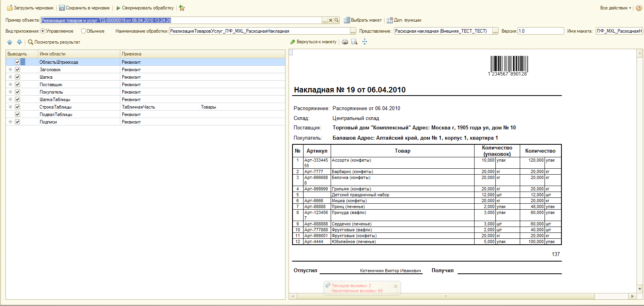The image size is (644, 306).
Task: Click the Имя макета input field
Action: [619, 31]
